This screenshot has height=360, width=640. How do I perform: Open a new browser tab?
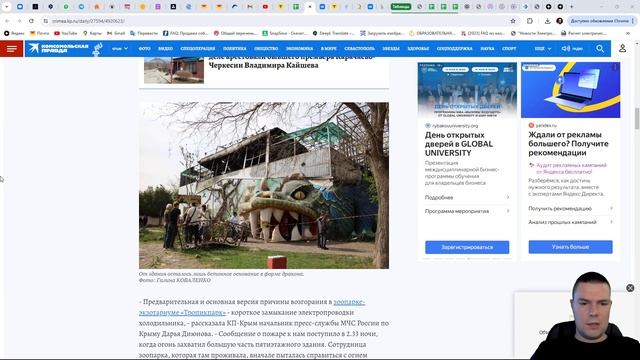[571, 7]
